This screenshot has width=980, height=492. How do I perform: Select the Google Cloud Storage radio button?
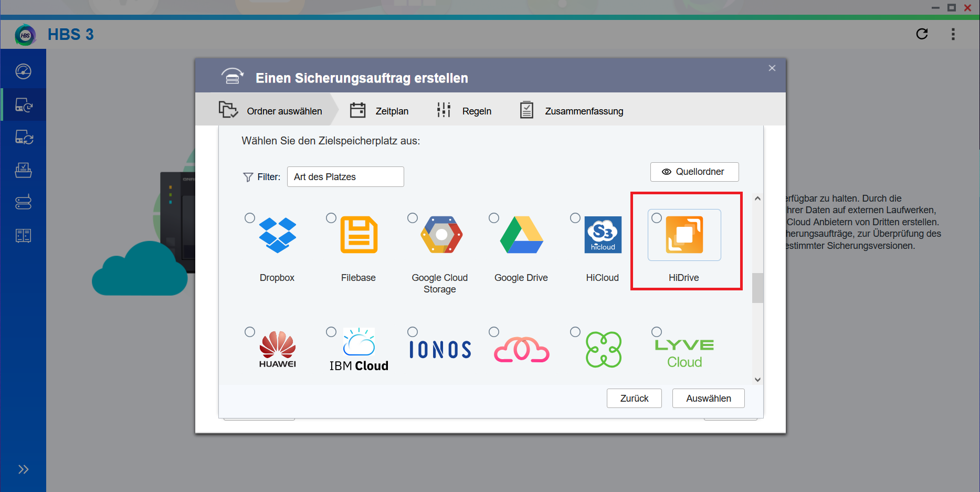(x=413, y=218)
